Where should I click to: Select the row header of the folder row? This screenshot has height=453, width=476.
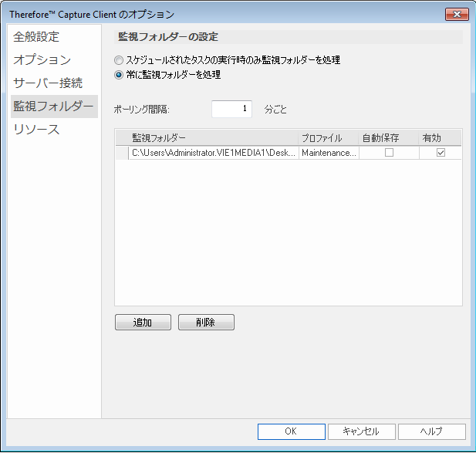(122, 153)
